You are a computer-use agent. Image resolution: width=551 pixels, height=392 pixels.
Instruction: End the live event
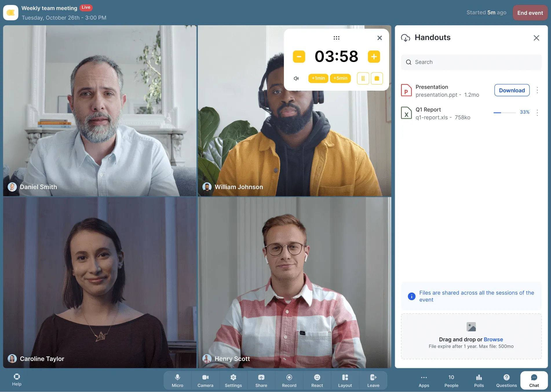point(530,13)
